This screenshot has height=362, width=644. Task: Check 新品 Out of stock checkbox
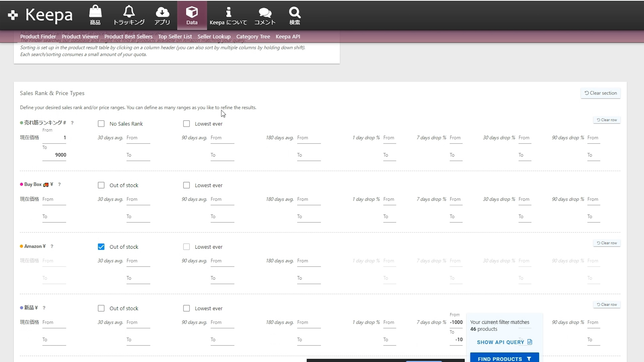coord(101,308)
